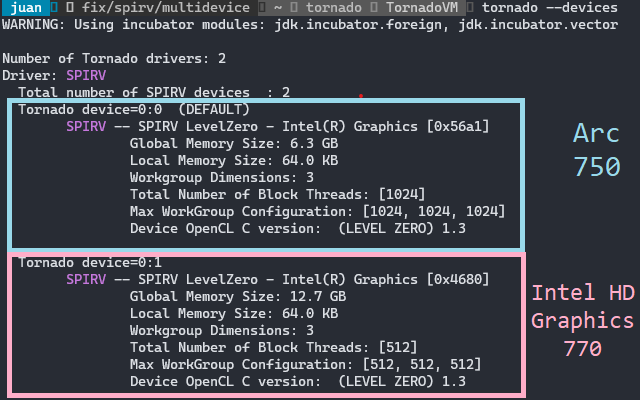Click Max WorkGroup Configuration [512, 512, 512]
Screen dimensions: 640x400
click(305, 364)
